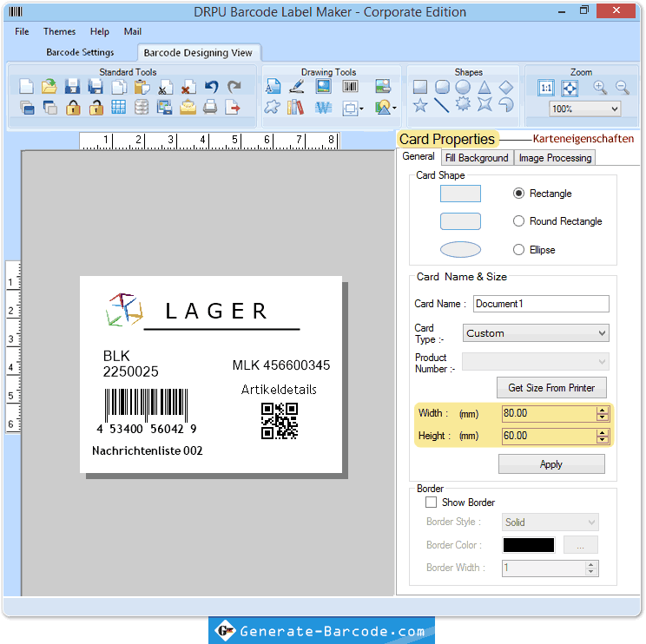Switch to the Fill Background tab
This screenshot has height=644, width=646.
pyautogui.click(x=477, y=158)
